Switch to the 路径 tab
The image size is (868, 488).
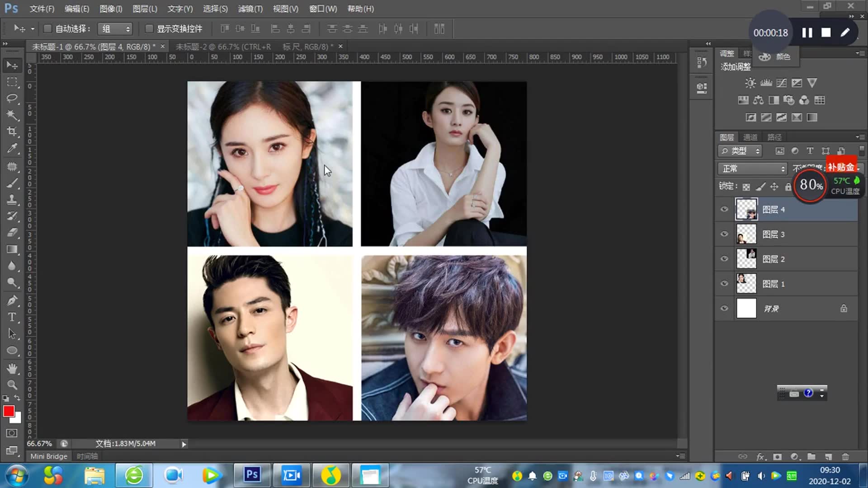coord(774,137)
